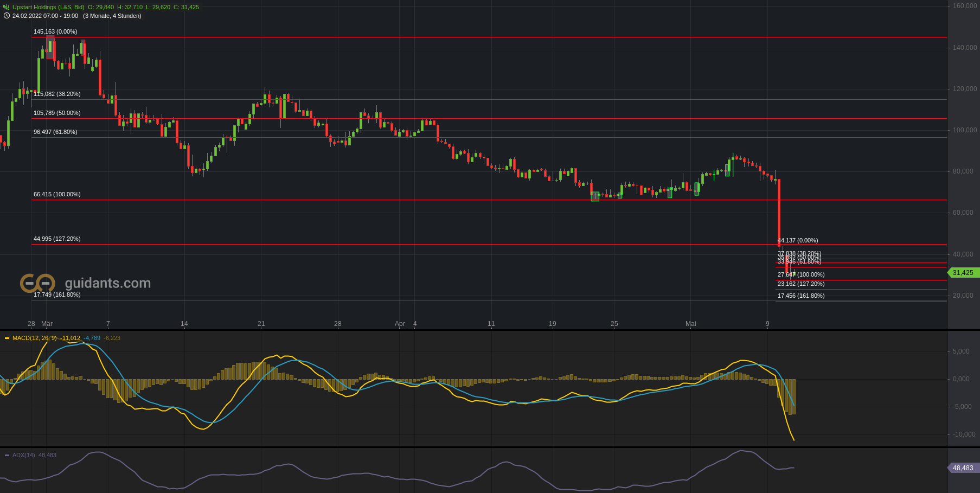Click the time range (3 Monate, 4 Stunden)
The image size is (980, 493).
pos(112,16)
